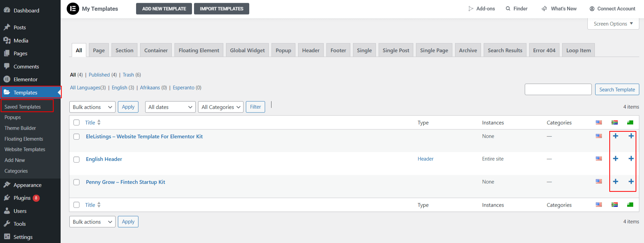Click US flag icon in English Header row
This screenshot has height=243, width=644.
[x=599, y=159]
